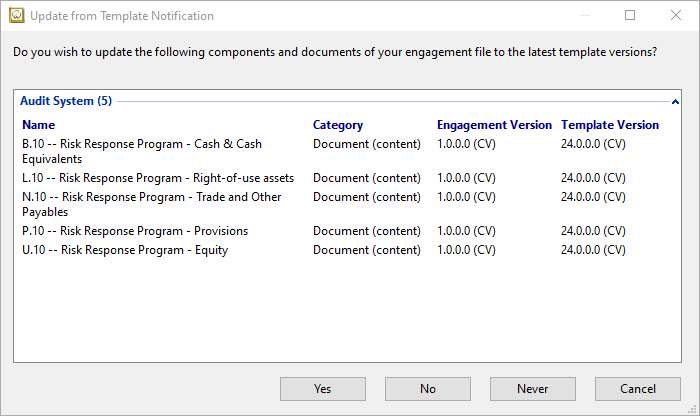Click the Category column header
This screenshot has width=700, height=416.
click(338, 125)
